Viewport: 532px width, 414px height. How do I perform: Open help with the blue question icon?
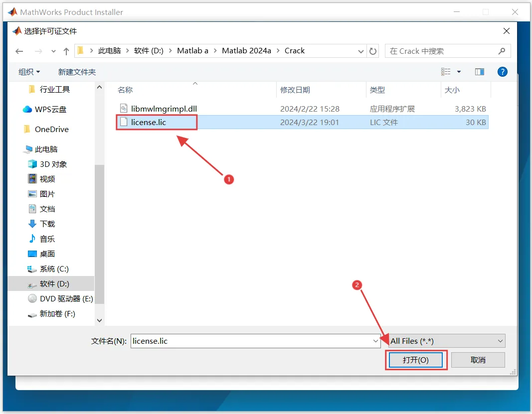pyautogui.click(x=503, y=72)
